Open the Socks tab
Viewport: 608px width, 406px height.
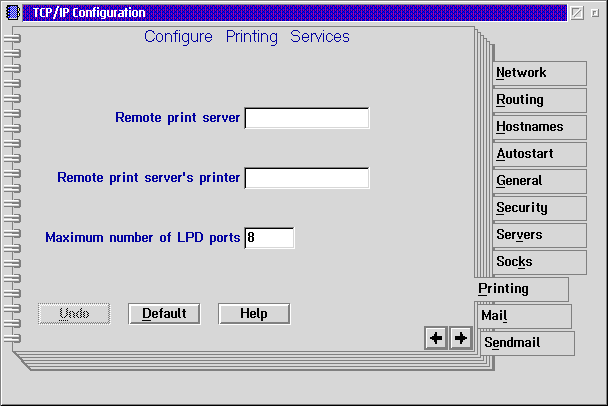(x=540, y=262)
